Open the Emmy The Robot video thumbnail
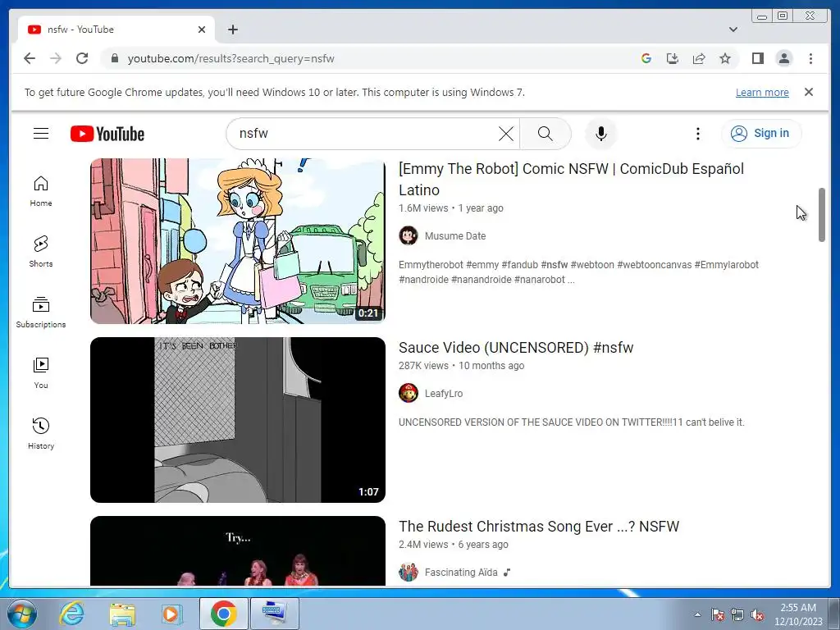This screenshot has width=840, height=630. tap(237, 241)
